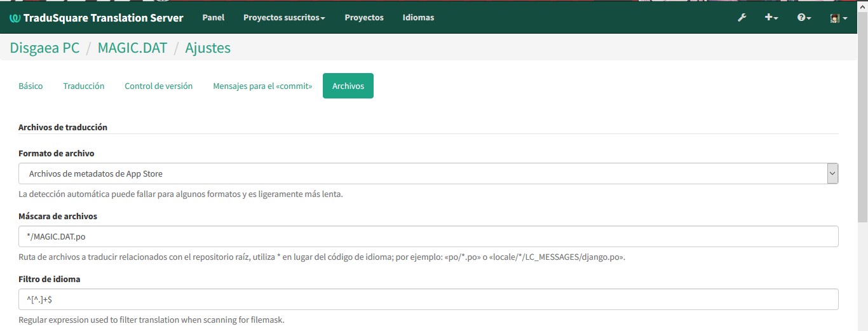Open the user avatar menu
Image resolution: width=868 pixels, height=331 pixels.
[x=839, y=18]
